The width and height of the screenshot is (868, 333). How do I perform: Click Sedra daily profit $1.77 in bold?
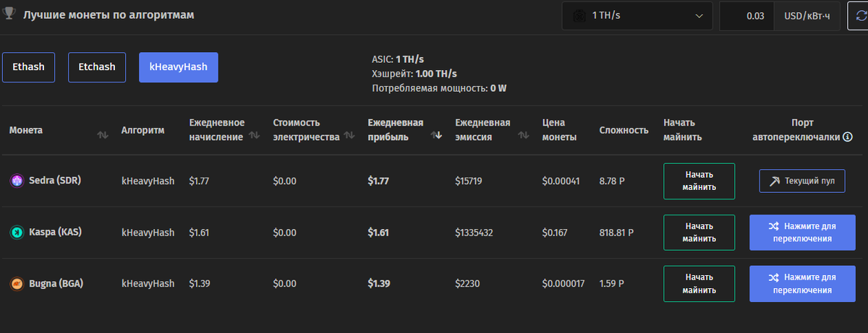coord(378,181)
